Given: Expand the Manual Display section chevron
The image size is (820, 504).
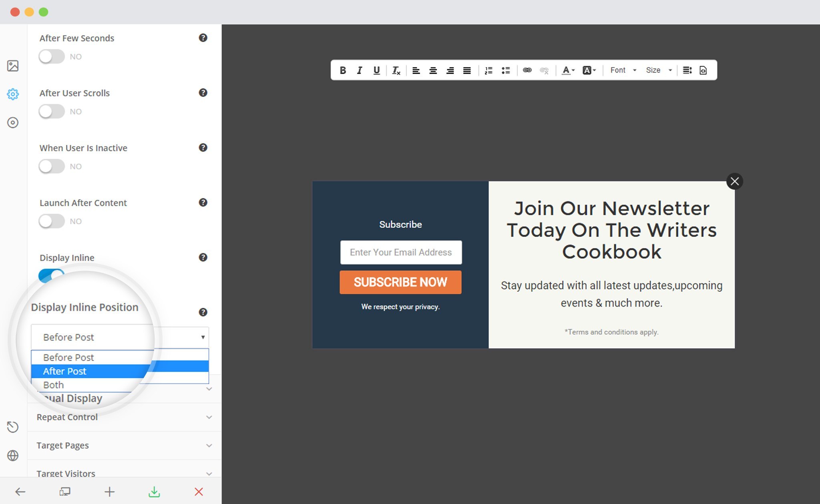Looking at the screenshot, I should [209, 389].
